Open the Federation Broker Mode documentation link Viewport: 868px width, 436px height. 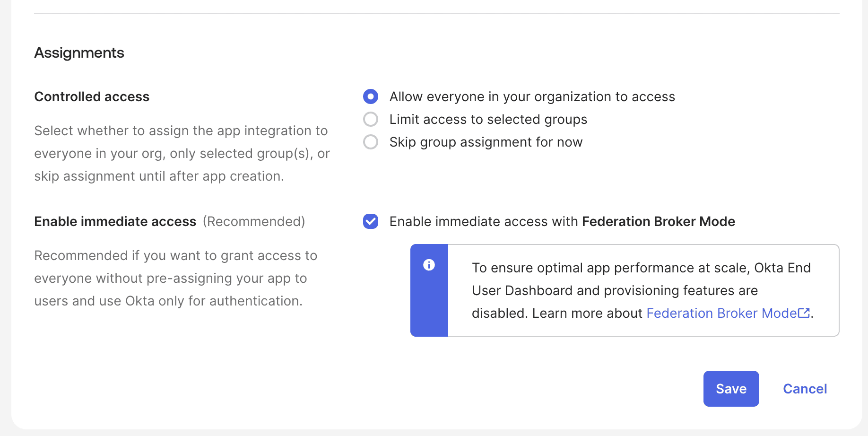(x=721, y=313)
